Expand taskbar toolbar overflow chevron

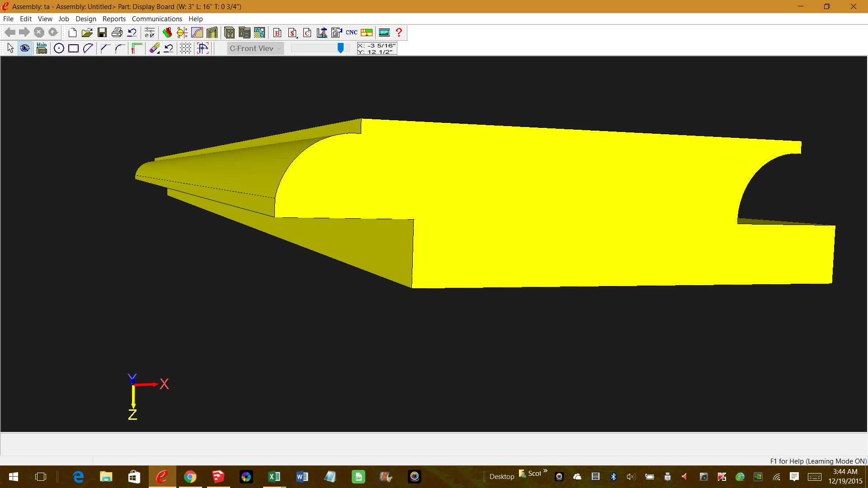(545, 471)
